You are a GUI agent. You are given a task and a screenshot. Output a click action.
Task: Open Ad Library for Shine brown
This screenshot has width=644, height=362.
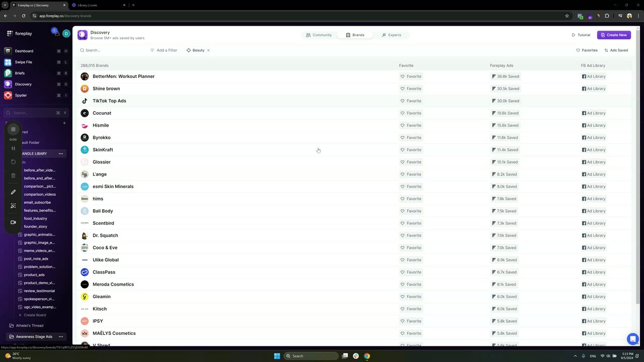pyautogui.click(x=594, y=88)
